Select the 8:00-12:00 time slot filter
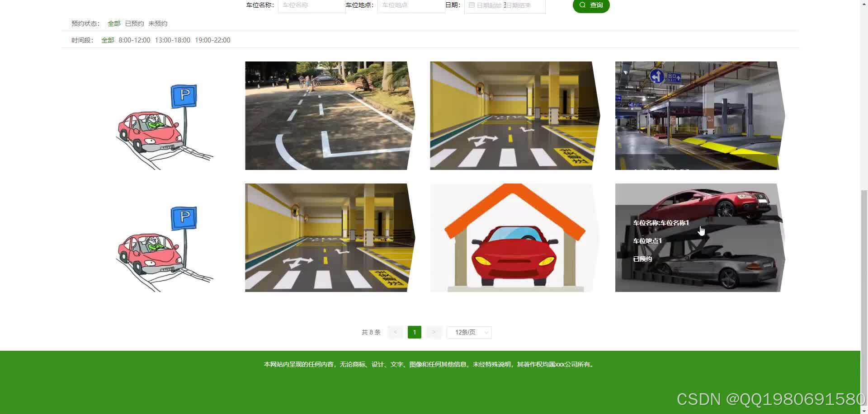Screen dimensions: 868x414 point(134,40)
